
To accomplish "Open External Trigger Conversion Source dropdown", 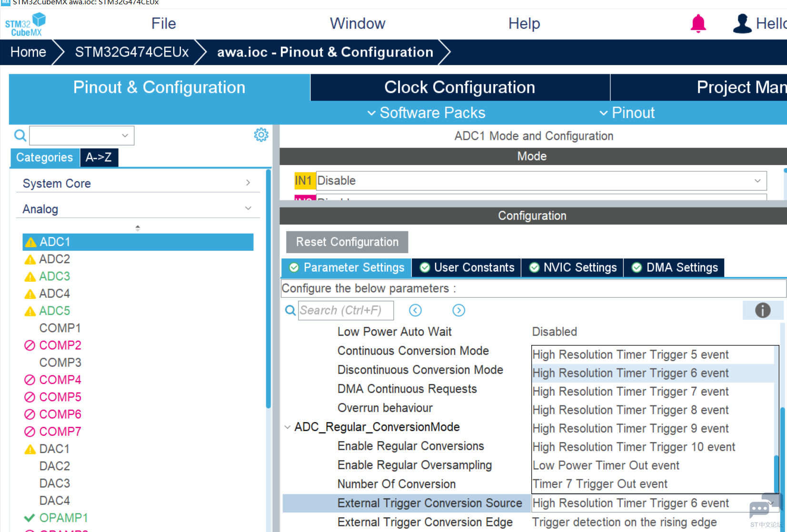I will pos(655,503).
